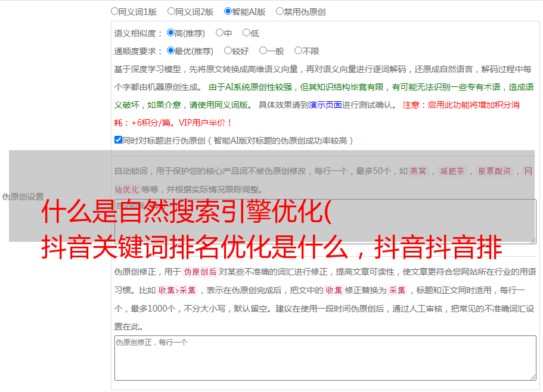
Task: Set 通顺度要求 to 最优(推荐)
Action: (x=170, y=51)
